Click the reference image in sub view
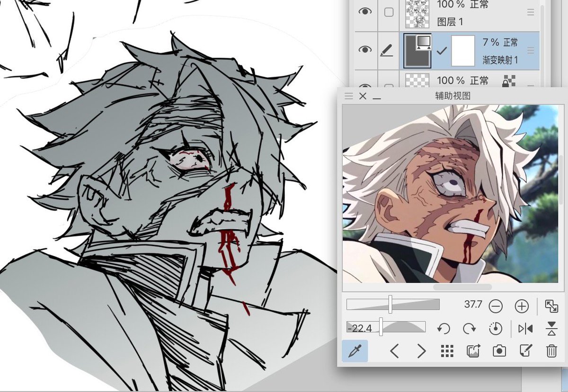 (450, 194)
